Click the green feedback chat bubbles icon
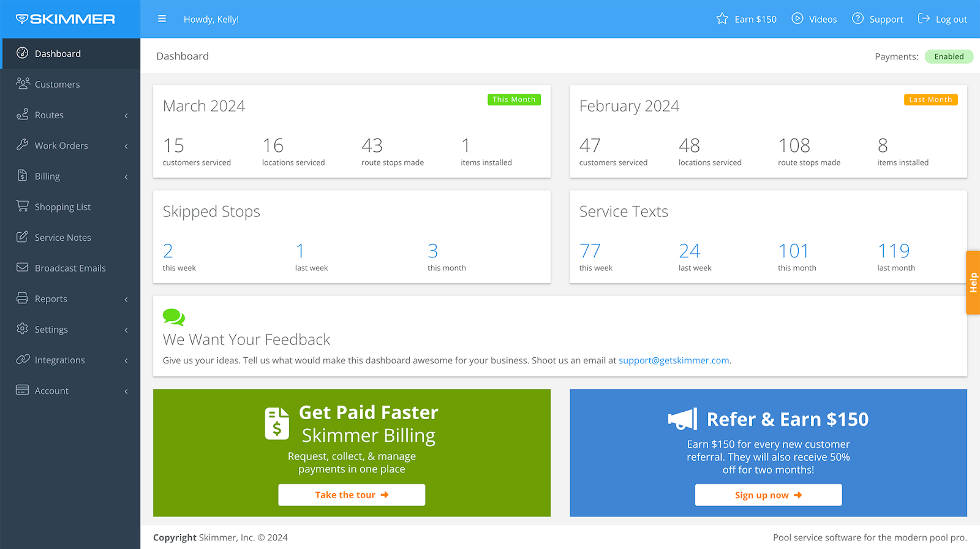 (174, 317)
